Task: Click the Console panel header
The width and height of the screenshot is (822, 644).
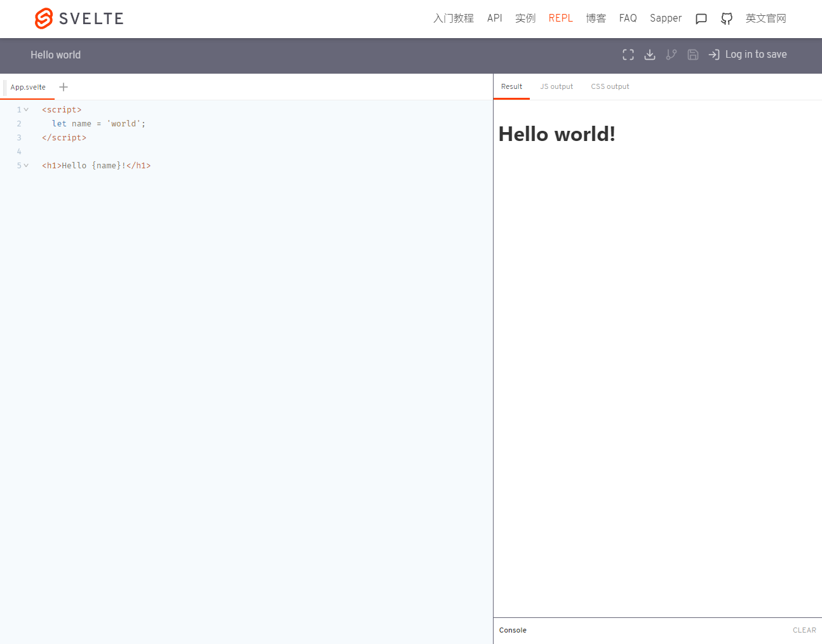Action: coord(657,631)
